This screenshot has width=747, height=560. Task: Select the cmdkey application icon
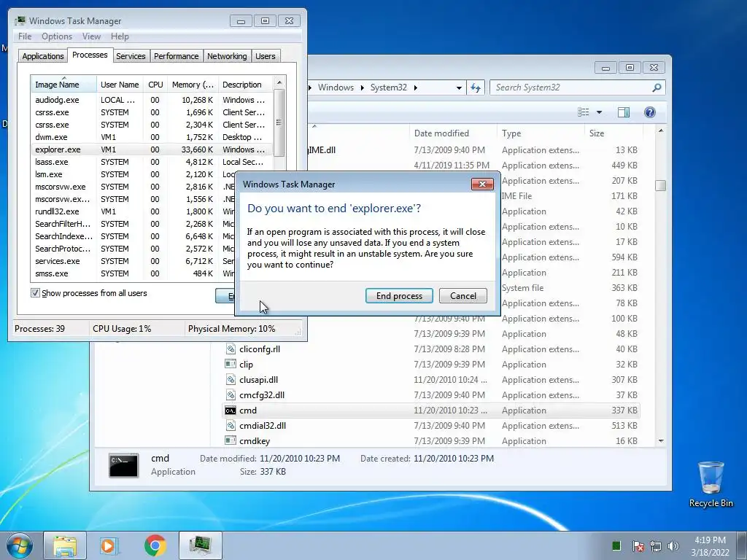pos(231,441)
